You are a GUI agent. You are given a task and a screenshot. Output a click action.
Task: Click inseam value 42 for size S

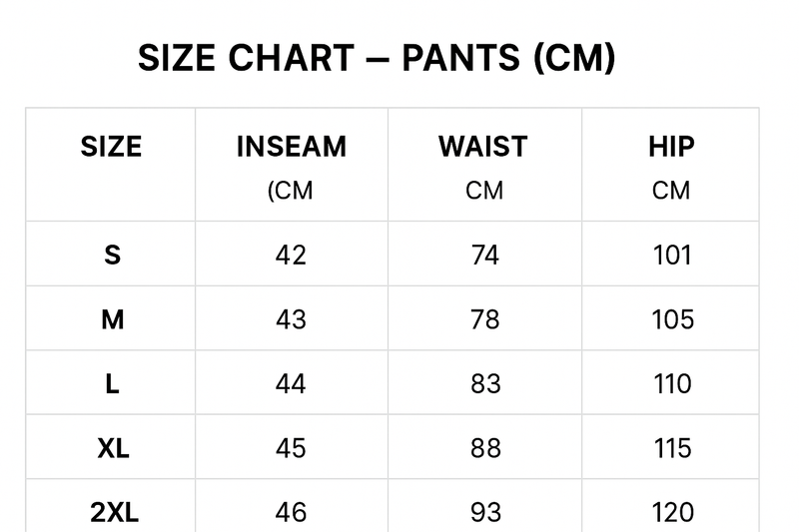(x=291, y=256)
